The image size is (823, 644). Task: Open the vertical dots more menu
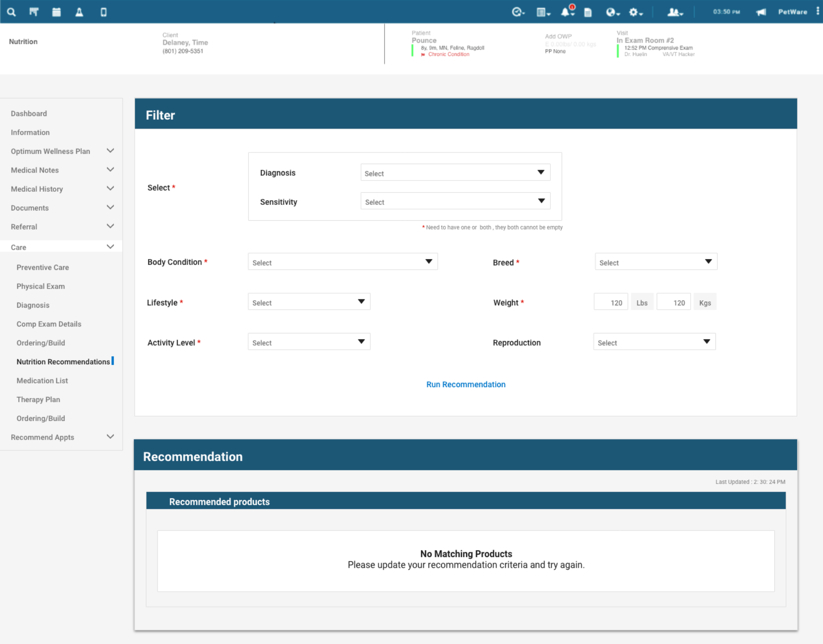pyautogui.click(x=817, y=11)
